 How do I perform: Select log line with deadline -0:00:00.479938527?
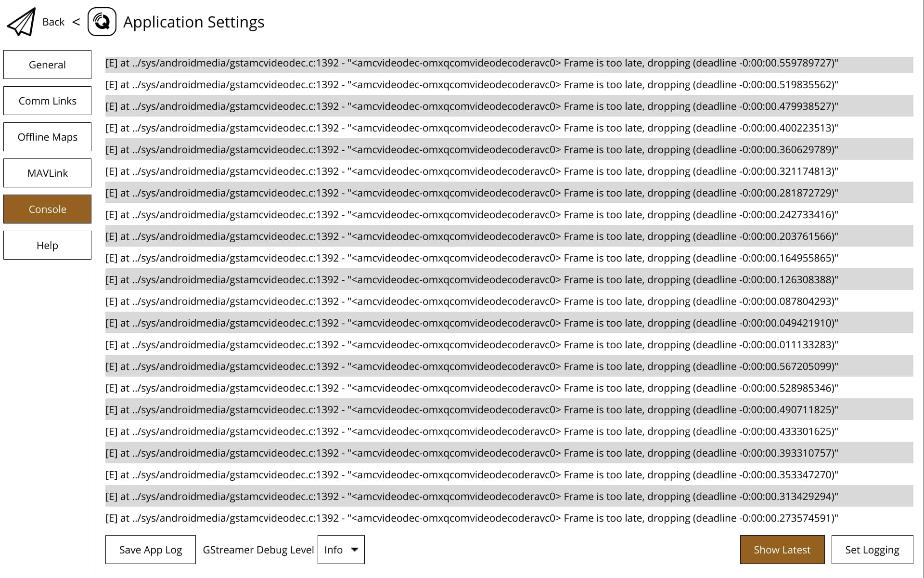pyautogui.click(x=509, y=106)
